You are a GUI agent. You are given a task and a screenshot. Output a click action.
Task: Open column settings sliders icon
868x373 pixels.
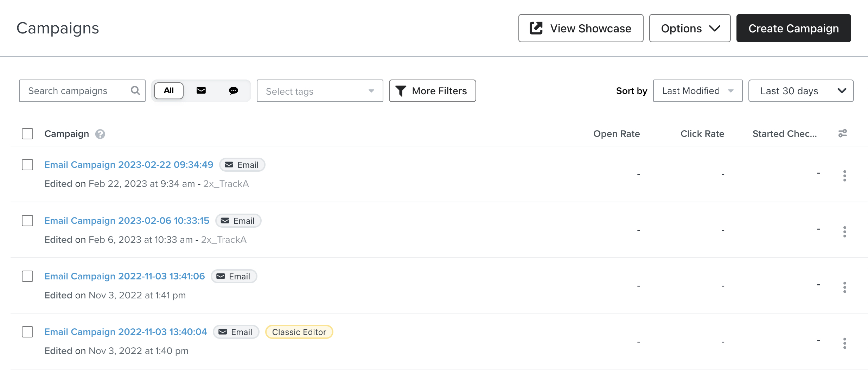point(843,134)
